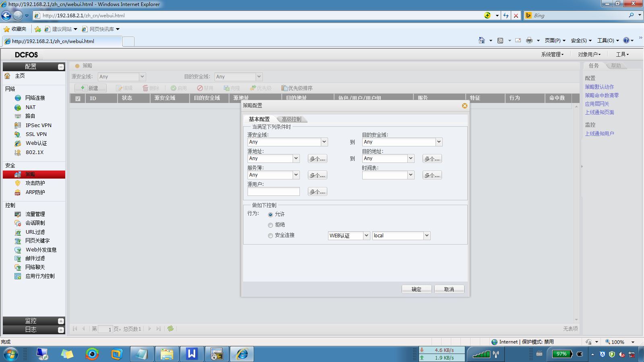
Task: Open the 应用层网关 link
Action: pos(597,104)
